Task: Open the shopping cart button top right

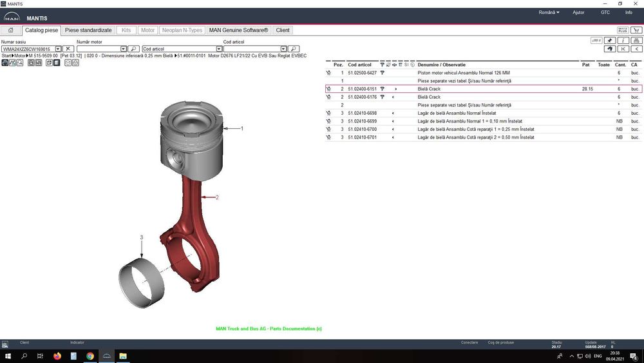Action: [x=637, y=30]
